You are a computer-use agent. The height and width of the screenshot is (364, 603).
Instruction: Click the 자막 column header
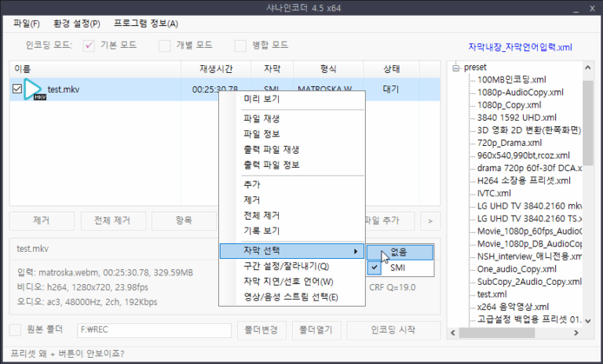pyautogui.click(x=272, y=69)
